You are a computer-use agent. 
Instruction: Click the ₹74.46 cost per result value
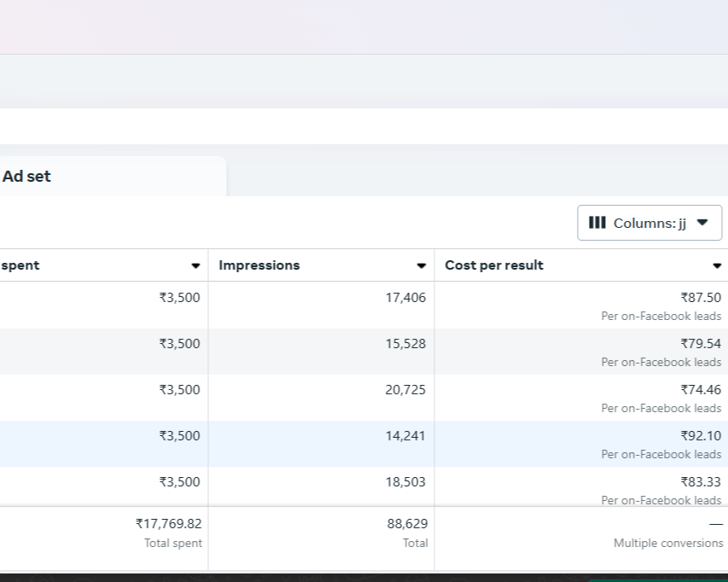click(x=701, y=389)
